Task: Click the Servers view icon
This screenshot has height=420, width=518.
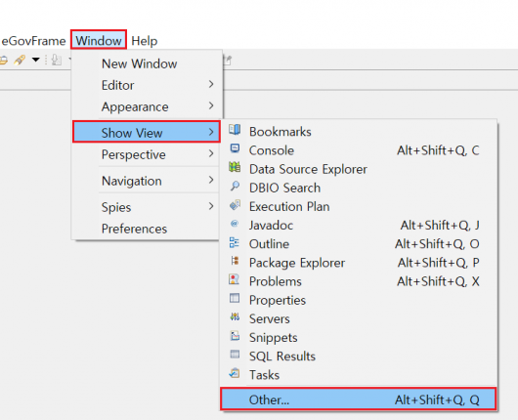Action: tap(235, 317)
